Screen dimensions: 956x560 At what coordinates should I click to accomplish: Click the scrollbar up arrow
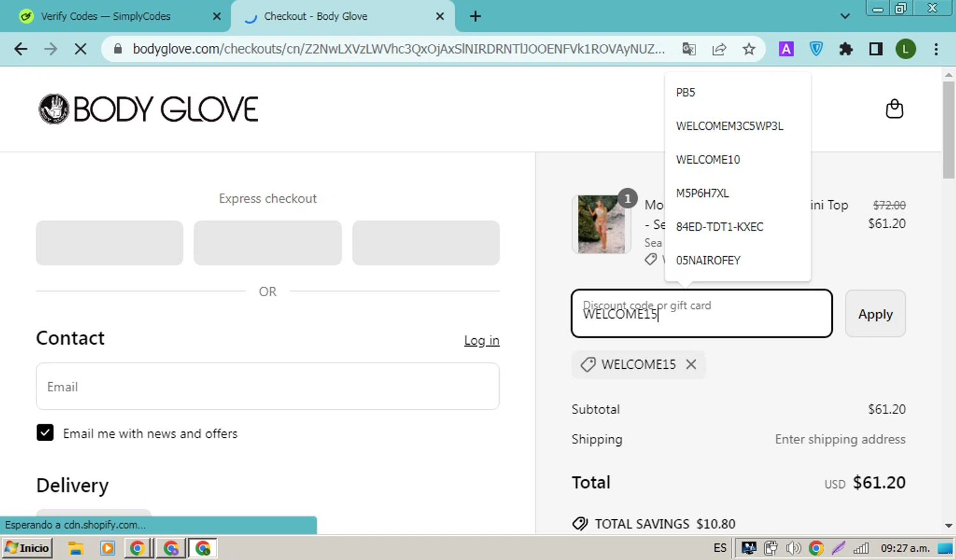[948, 75]
